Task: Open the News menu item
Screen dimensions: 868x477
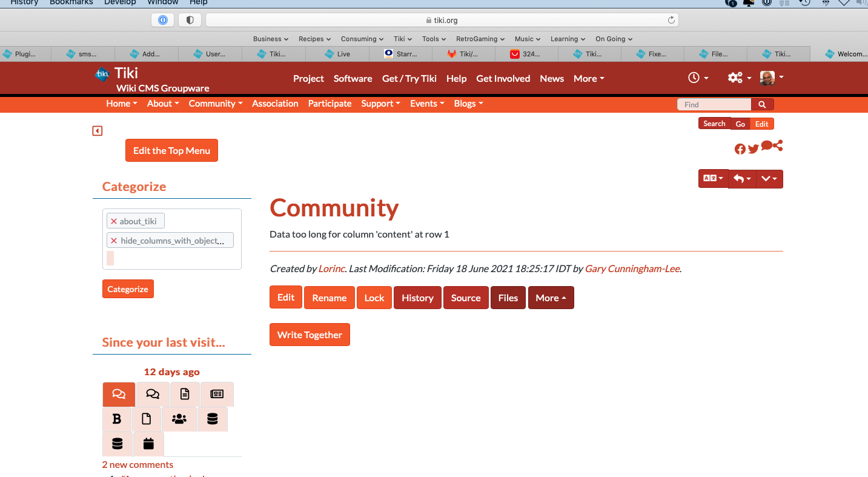Action: [552, 78]
